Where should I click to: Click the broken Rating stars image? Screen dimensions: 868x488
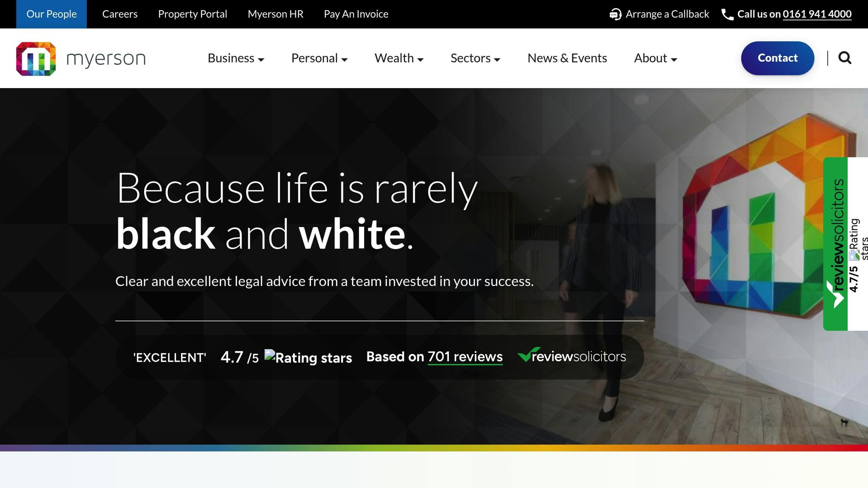(x=308, y=357)
